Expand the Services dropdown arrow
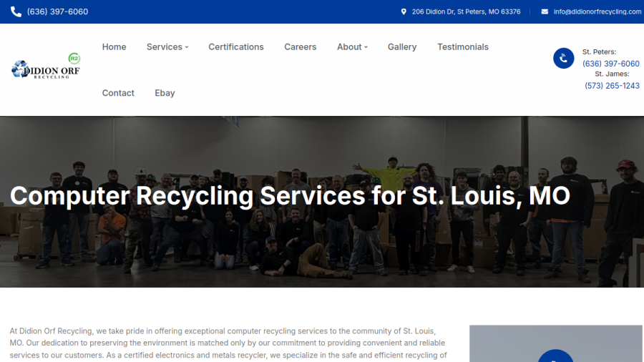 (x=187, y=47)
